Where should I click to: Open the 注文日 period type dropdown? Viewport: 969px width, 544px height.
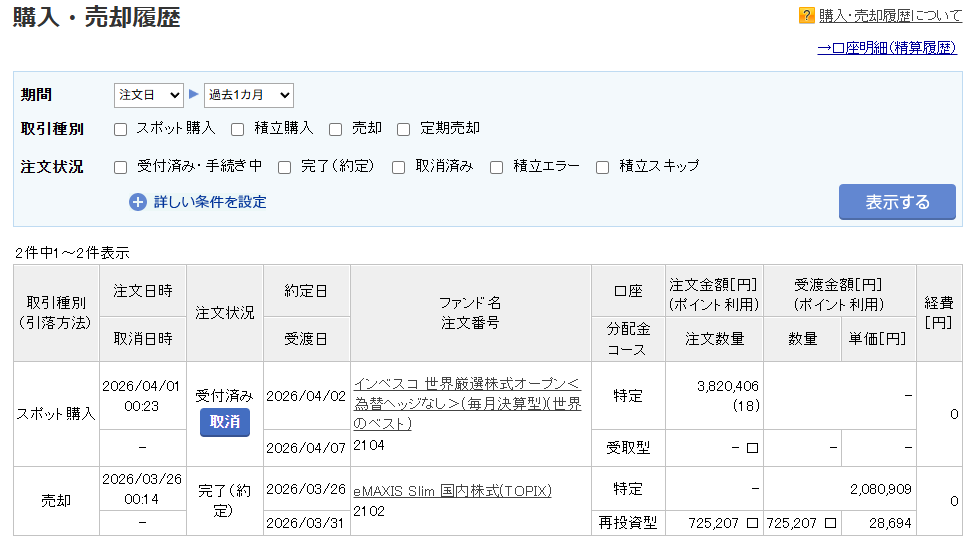[x=148, y=95]
